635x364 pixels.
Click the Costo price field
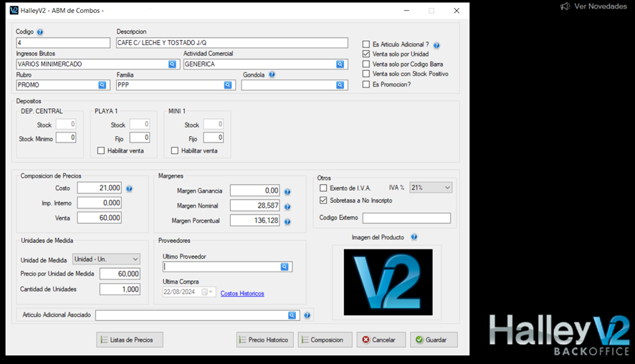99,188
